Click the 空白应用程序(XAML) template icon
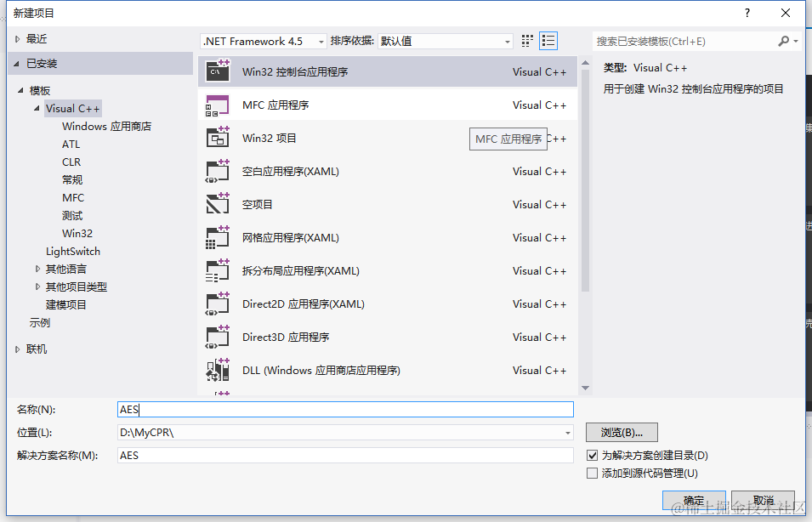 (x=218, y=171)
